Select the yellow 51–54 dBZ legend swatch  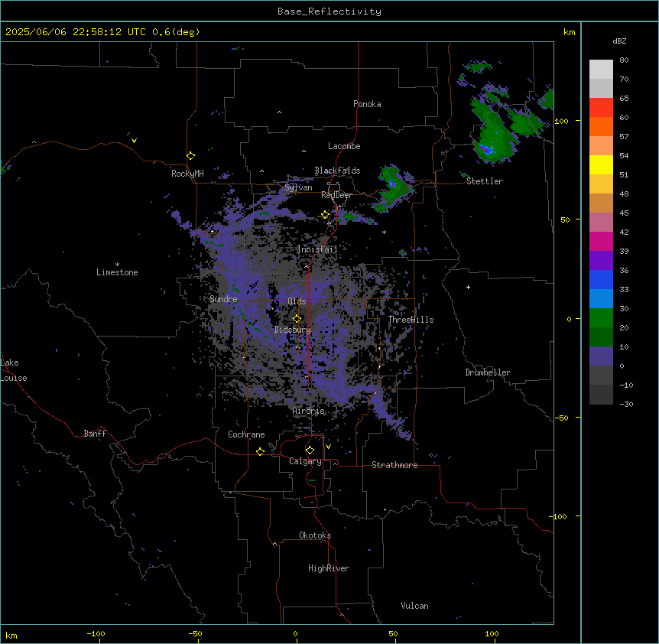601,164
